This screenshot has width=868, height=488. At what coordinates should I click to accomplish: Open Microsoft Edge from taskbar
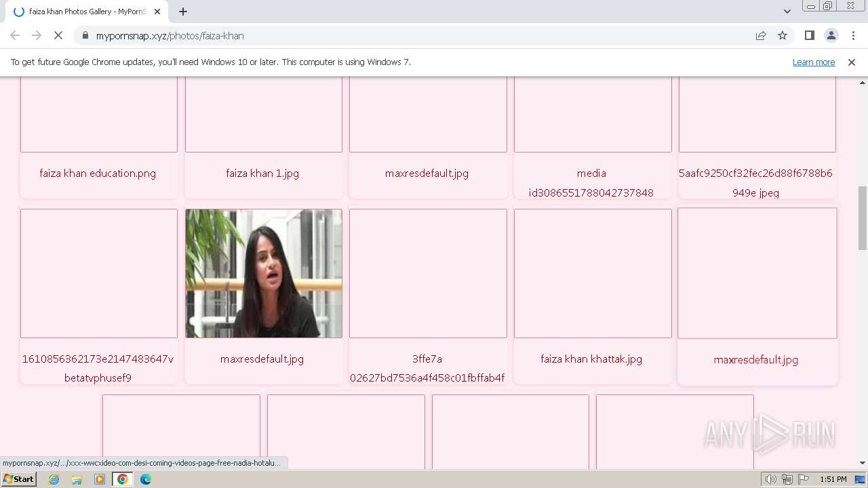click(x=146, y=479)
